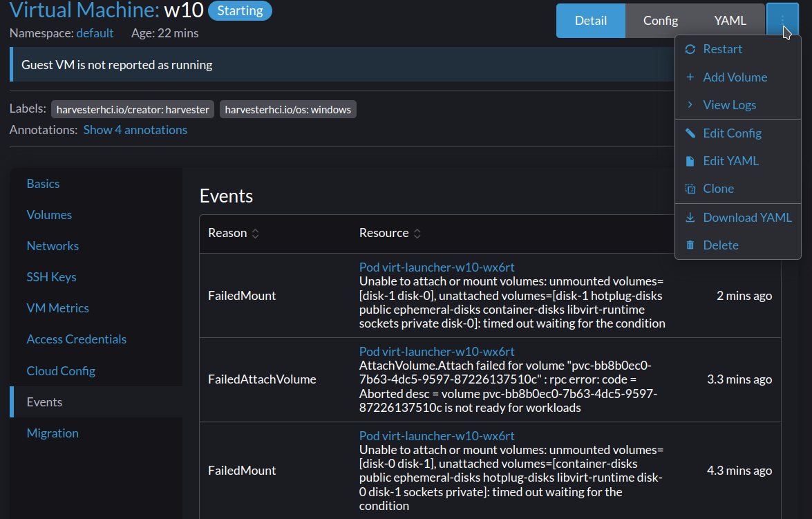
Task: Choose Clone from the actions menu
Action: (x=738, y=189)
